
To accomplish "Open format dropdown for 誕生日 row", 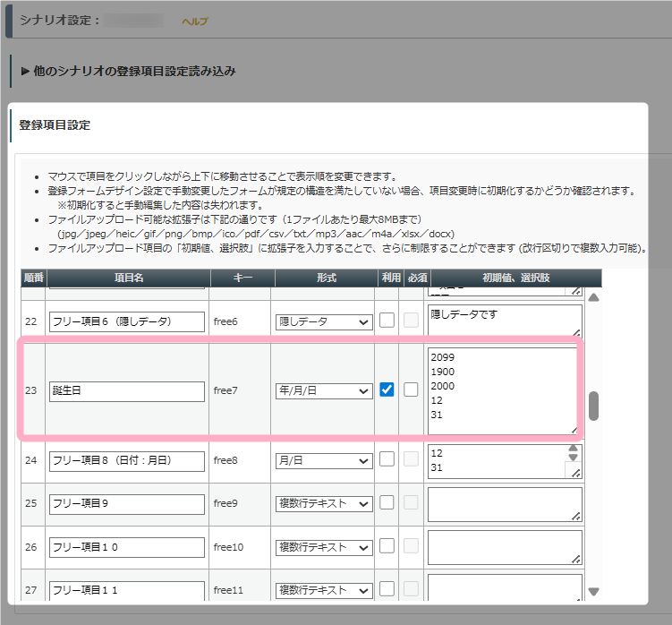I will tap(324, 391).
